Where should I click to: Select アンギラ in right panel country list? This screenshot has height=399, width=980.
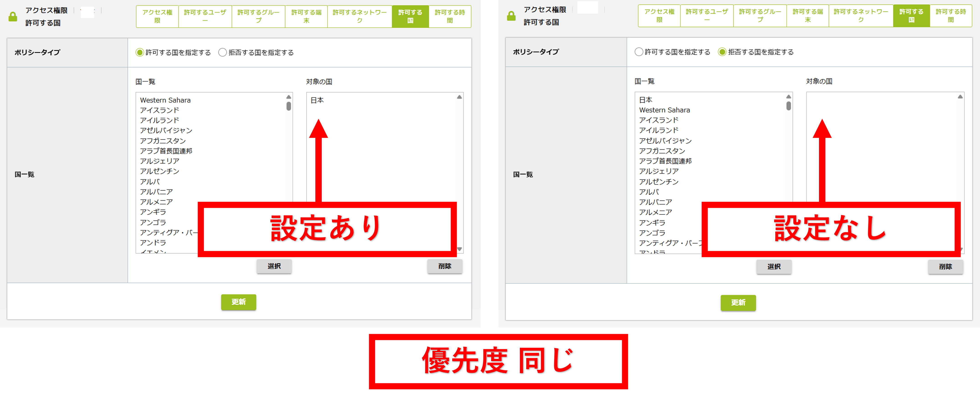click(x=652, y=223)
